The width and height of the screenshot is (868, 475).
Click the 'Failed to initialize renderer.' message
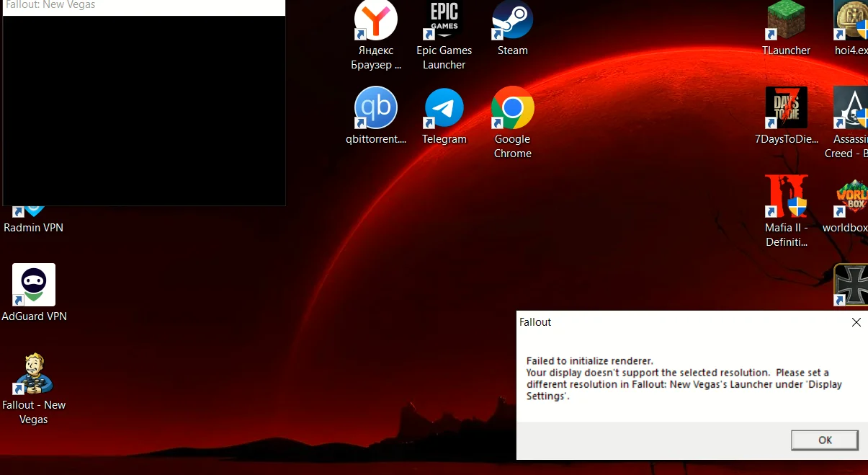click(590, 360)
